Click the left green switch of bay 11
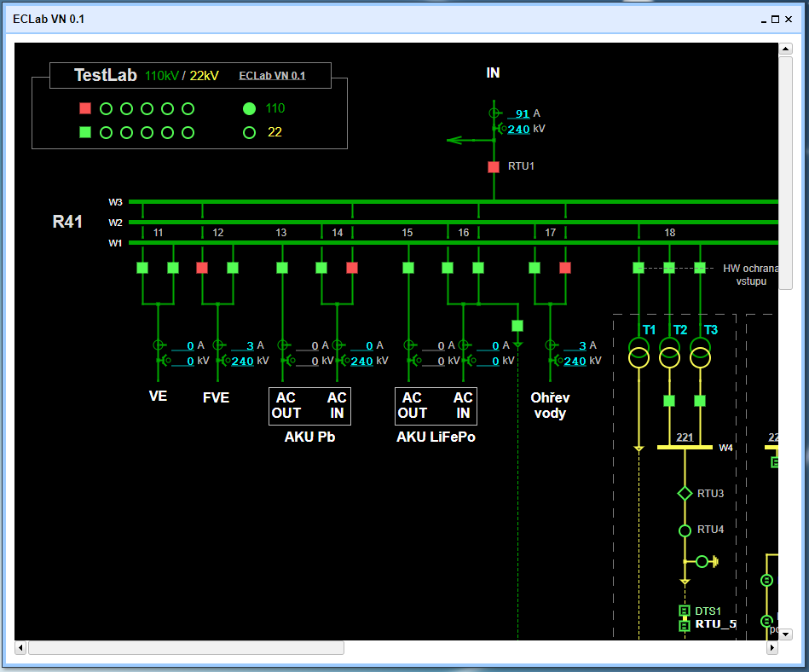This screenshot has width=809, height=672. 142,268
